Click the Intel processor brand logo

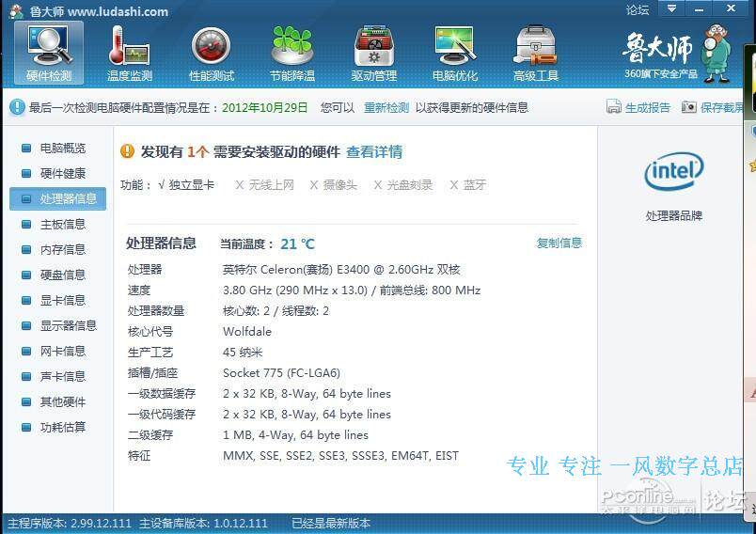pos(674,171)
